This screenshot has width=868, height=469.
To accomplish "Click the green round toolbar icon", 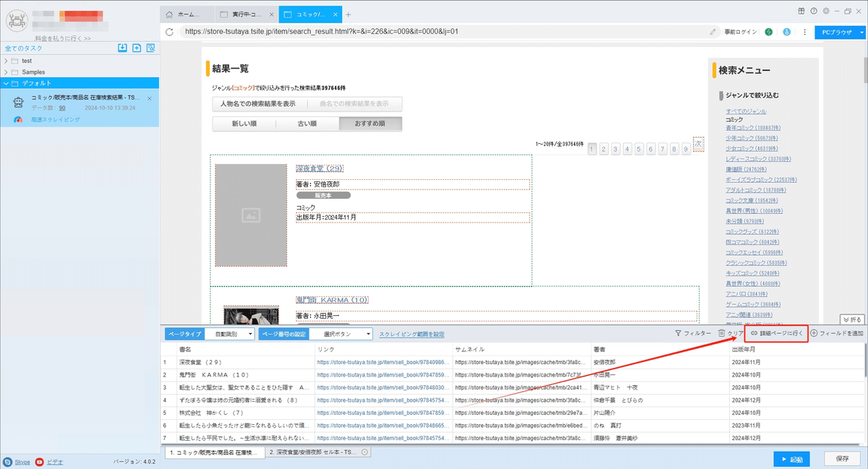I will tap(769, 32).
